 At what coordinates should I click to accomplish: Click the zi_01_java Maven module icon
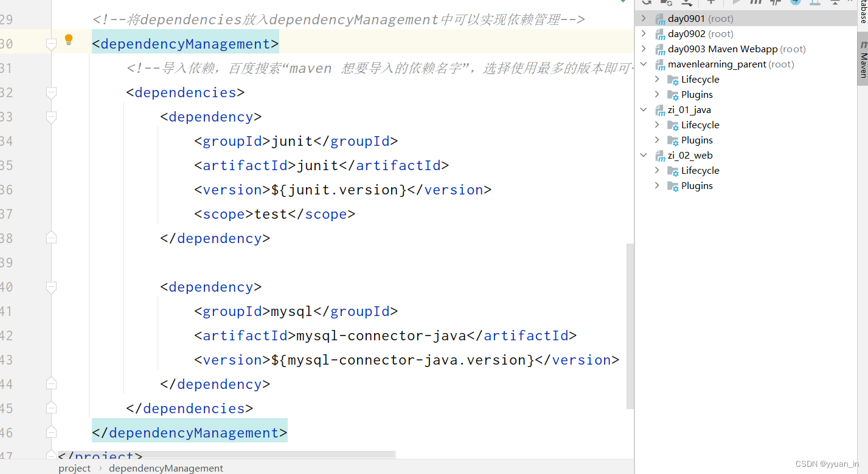pyautogui.click(x=660, y=110)
